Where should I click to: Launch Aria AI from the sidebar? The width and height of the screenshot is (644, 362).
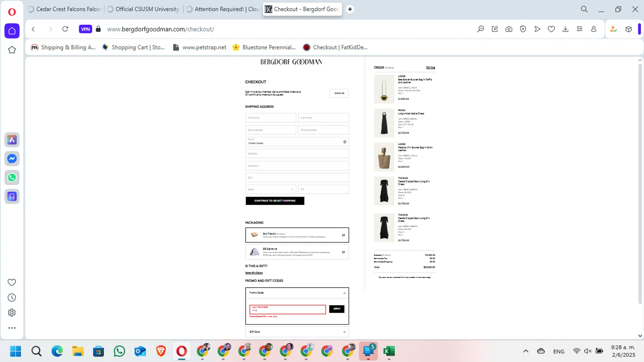[12, 140]
